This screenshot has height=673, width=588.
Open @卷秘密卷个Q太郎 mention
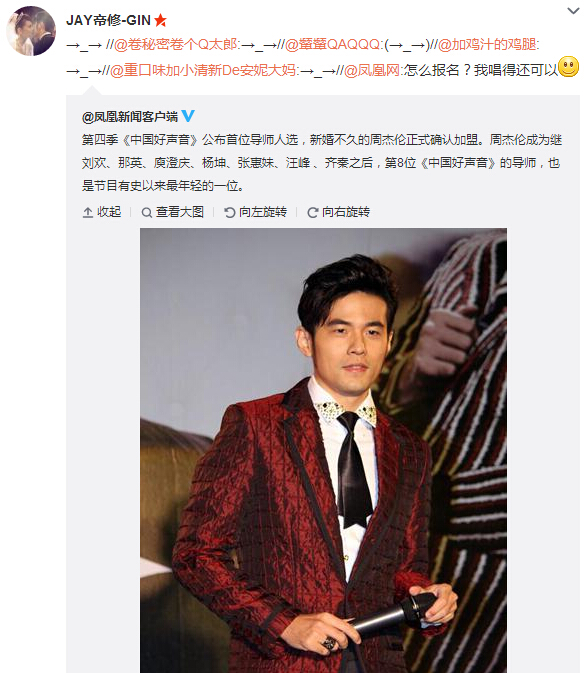tap(175, 44)
